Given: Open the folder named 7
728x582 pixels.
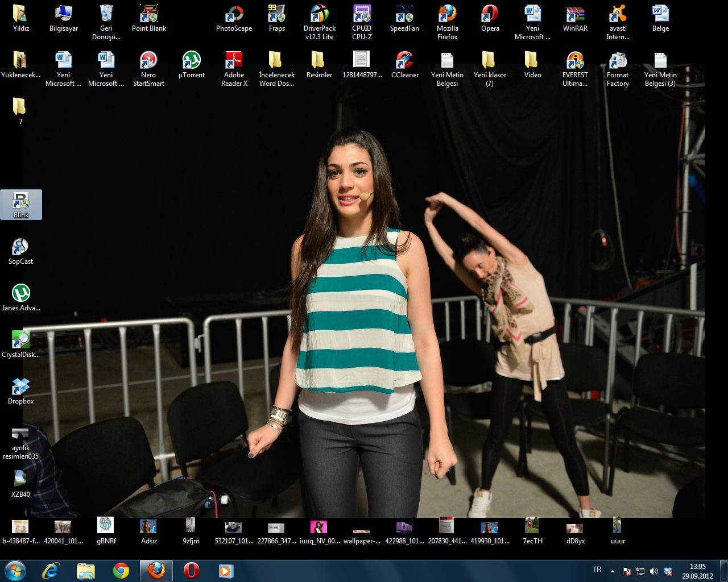Looking at the screenshot, I should pos(20,111).
